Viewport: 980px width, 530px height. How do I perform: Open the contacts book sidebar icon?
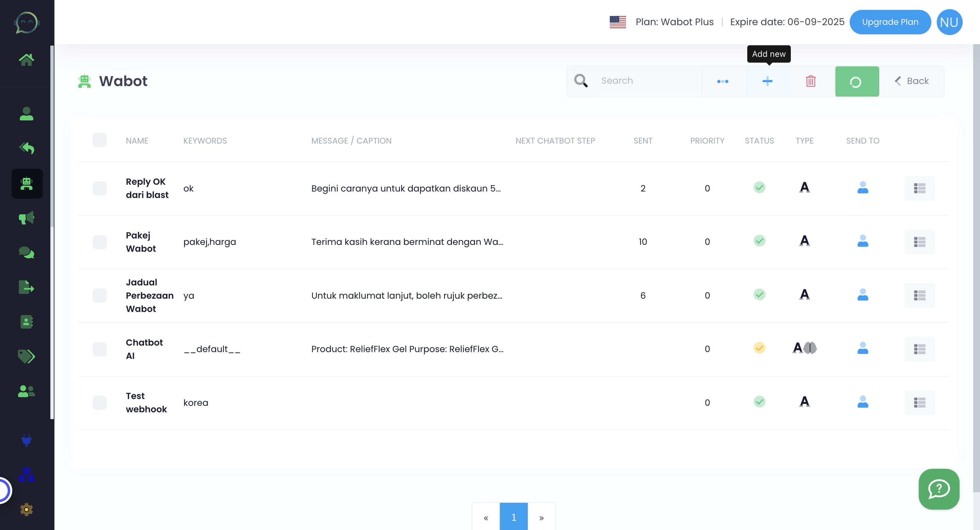[x=26, y=322]
